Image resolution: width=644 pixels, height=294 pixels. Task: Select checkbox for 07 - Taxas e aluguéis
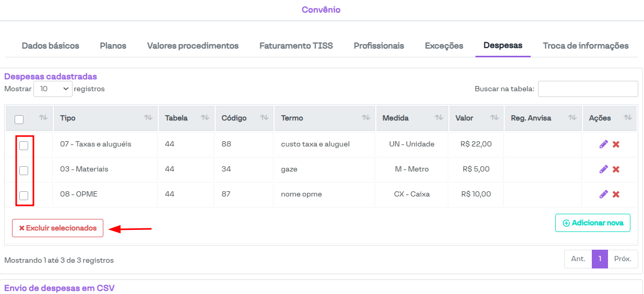(x=23, y=146)
